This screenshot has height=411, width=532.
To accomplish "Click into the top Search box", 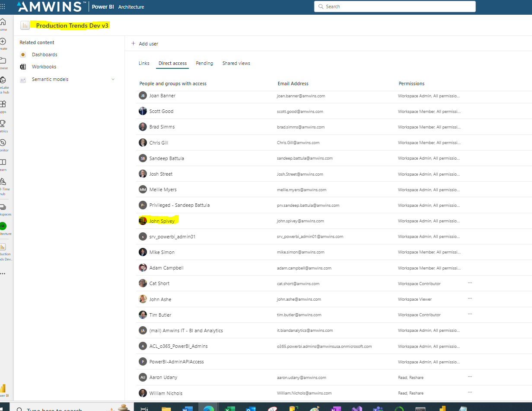I will [x=395, y=6].
